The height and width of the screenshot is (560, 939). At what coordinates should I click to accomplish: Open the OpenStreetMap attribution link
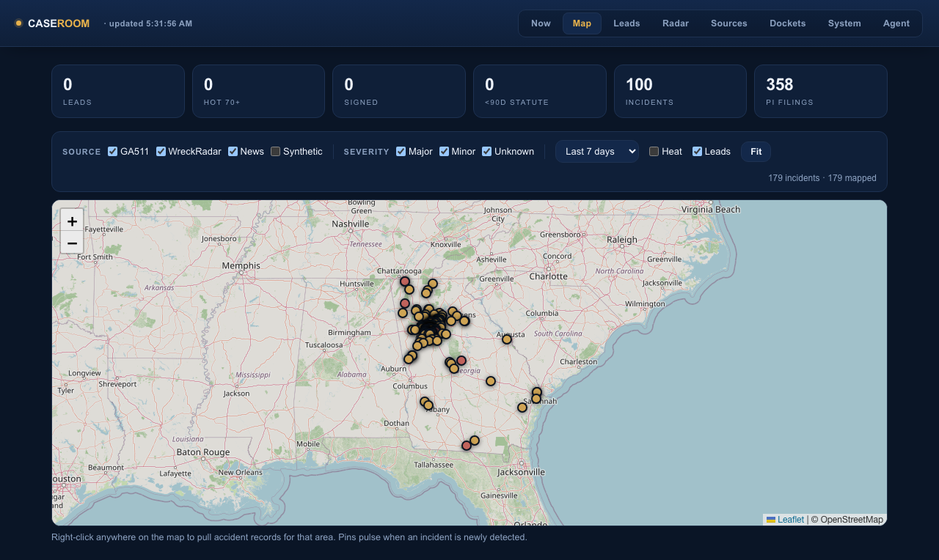click(x=852, y=520)
